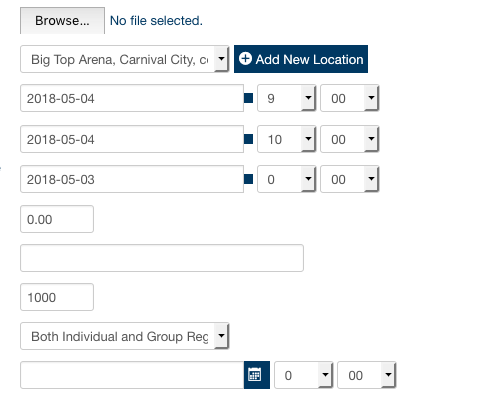Click calendar square beside first 2018-05-04 date

[248, 98]
